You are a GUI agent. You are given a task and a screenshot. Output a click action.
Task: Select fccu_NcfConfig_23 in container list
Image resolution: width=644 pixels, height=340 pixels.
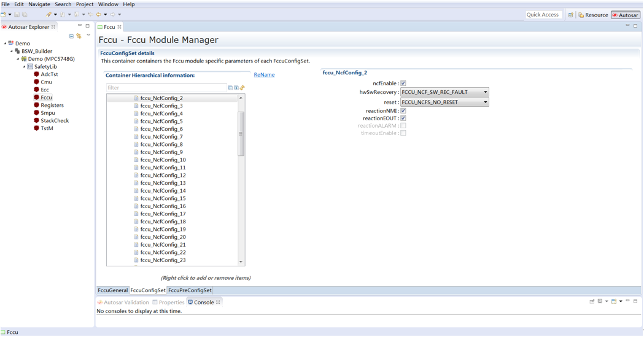pos(163,260)
